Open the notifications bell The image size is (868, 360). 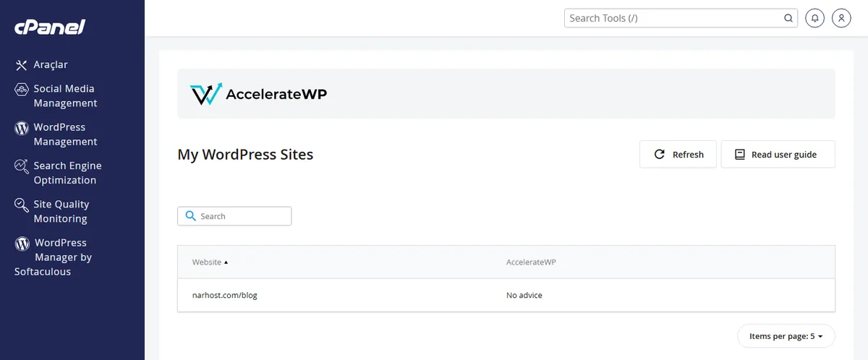tap(815, 18)
